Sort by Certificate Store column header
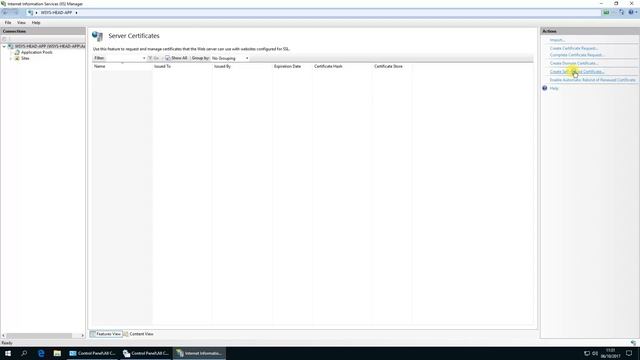The width and height of the screenshot is (640, 360). click(x=392, y=66)
